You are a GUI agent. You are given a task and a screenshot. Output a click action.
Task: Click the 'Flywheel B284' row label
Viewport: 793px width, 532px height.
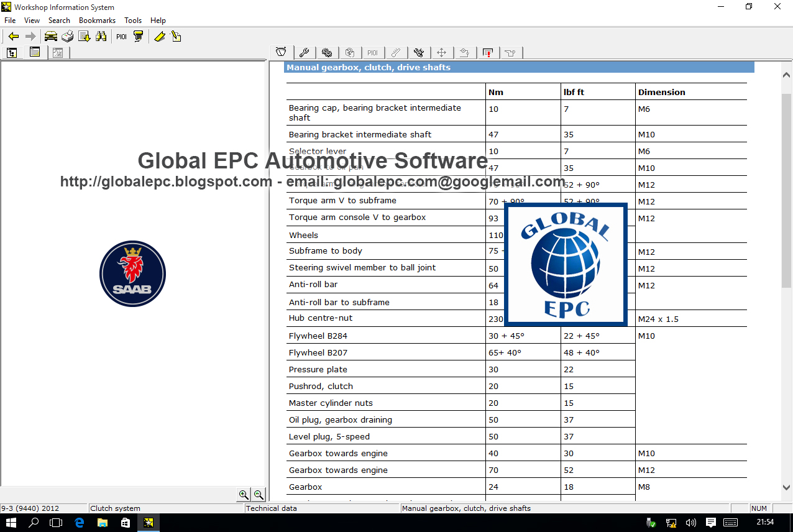318,336
